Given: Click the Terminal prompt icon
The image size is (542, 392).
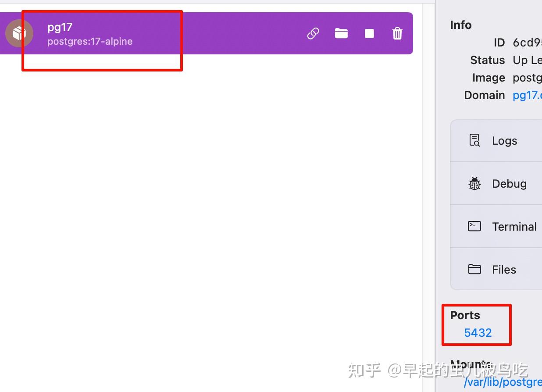Looking at the screenshot, I should click(x=474, y=226).
